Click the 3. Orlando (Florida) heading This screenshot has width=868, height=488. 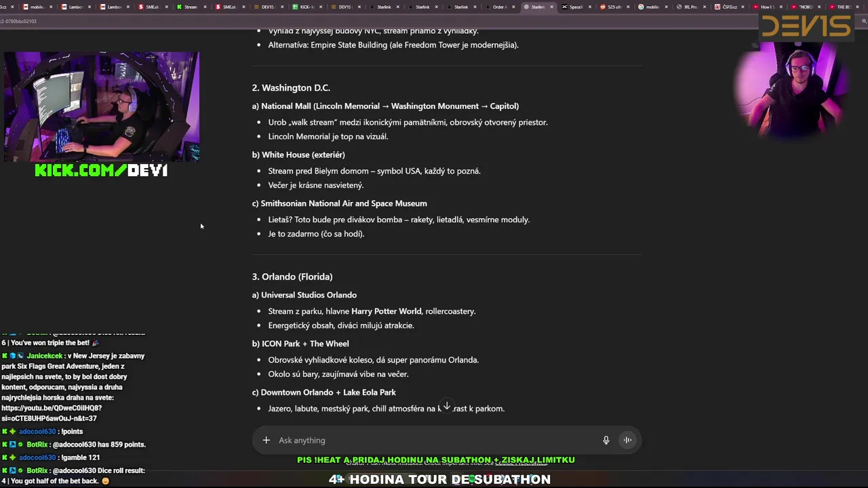tap(292, 277)
